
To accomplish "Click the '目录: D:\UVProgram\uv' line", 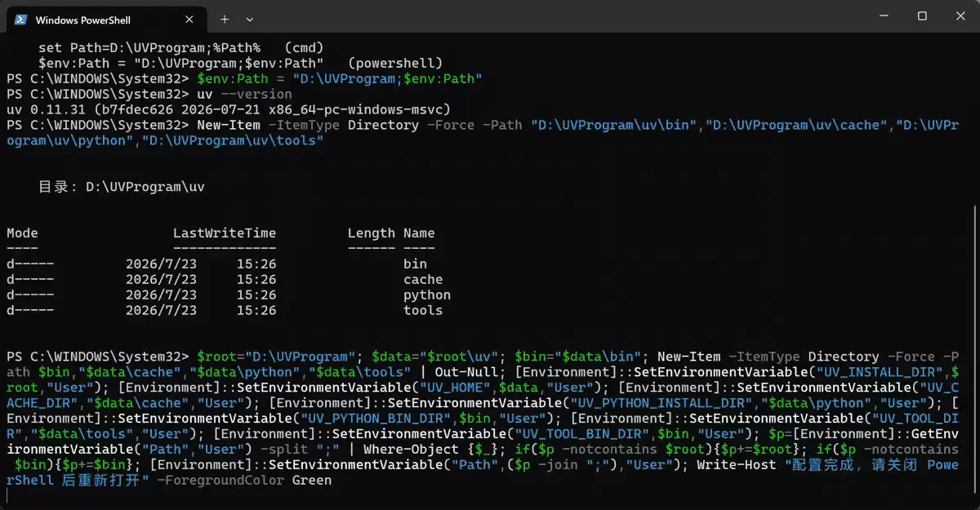I will (121, 187).
